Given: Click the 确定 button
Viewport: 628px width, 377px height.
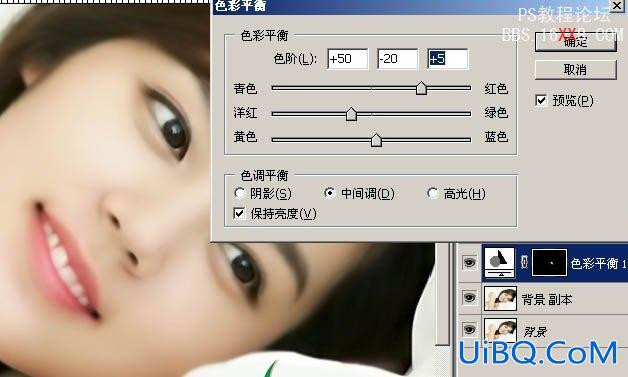Looking at the screenshot, I should click(x=576, y=42).
